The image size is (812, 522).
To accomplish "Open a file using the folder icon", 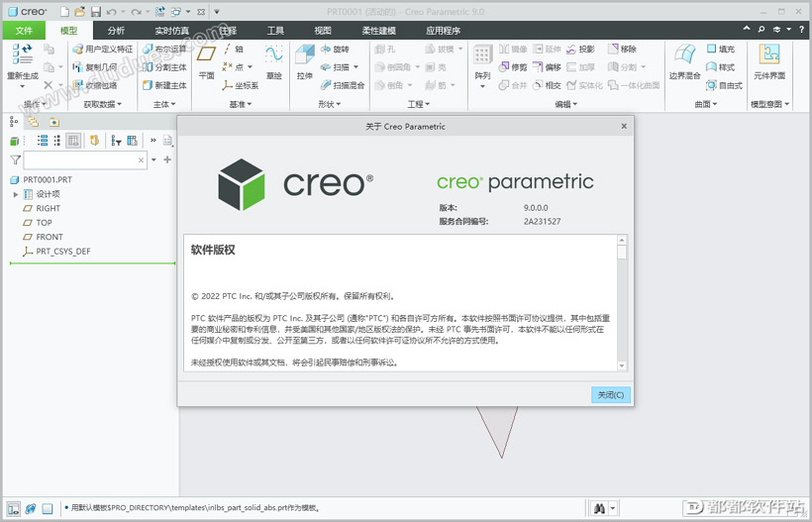I will click(80, 12).
